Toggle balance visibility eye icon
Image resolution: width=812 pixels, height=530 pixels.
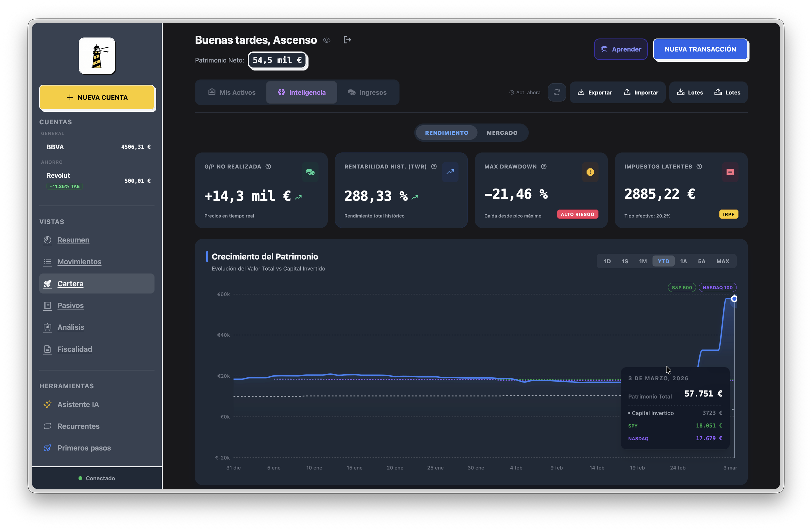tap(326, 40)
